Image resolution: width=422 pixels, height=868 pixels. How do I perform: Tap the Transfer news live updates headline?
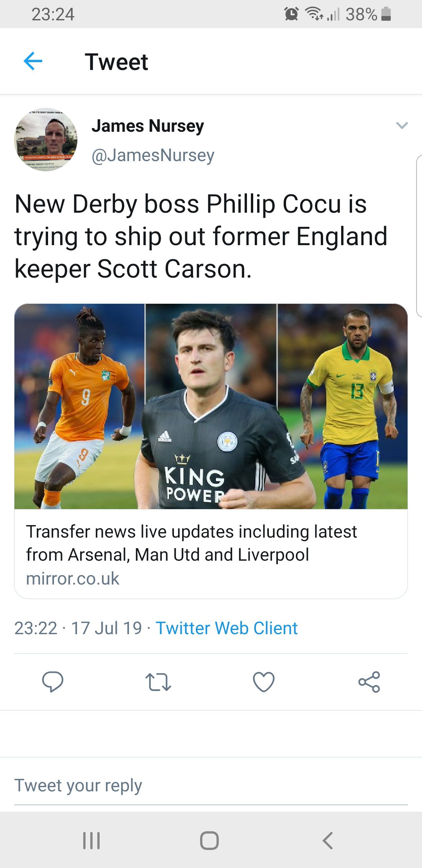(x=191, y=543)
